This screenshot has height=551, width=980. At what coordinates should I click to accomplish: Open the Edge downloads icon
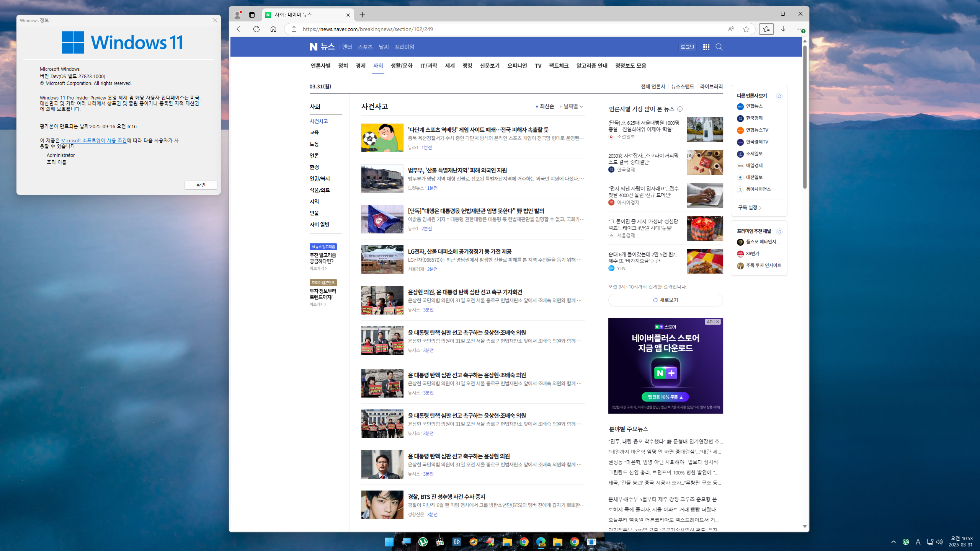coord(783,29)
